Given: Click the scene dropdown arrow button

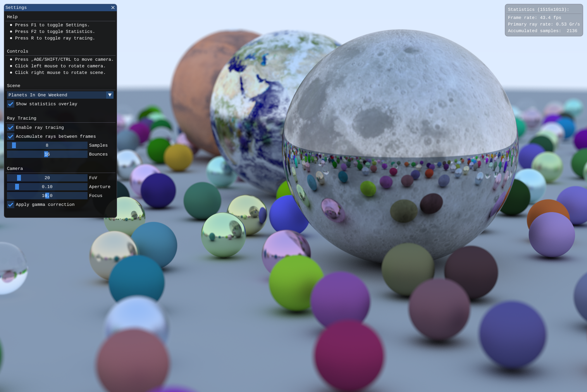Looking at the screenshot, I should 110,95.
